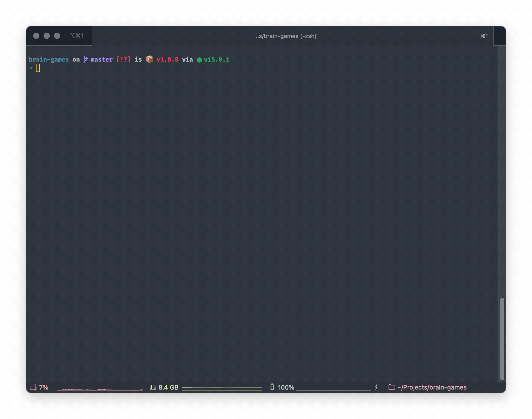Click the green Node.js hexagon icon
The height and width of the screenshot is (419, 532).
199,60
